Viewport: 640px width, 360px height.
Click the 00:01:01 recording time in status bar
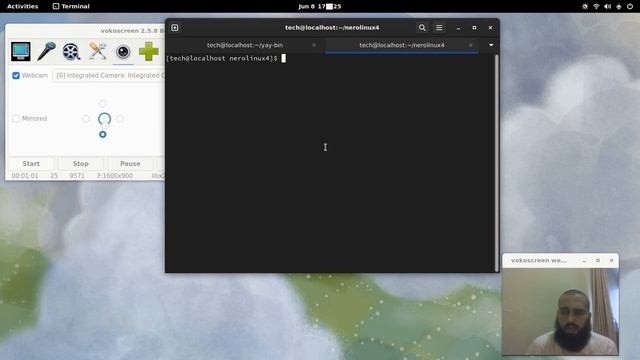[x=25, y=176]
